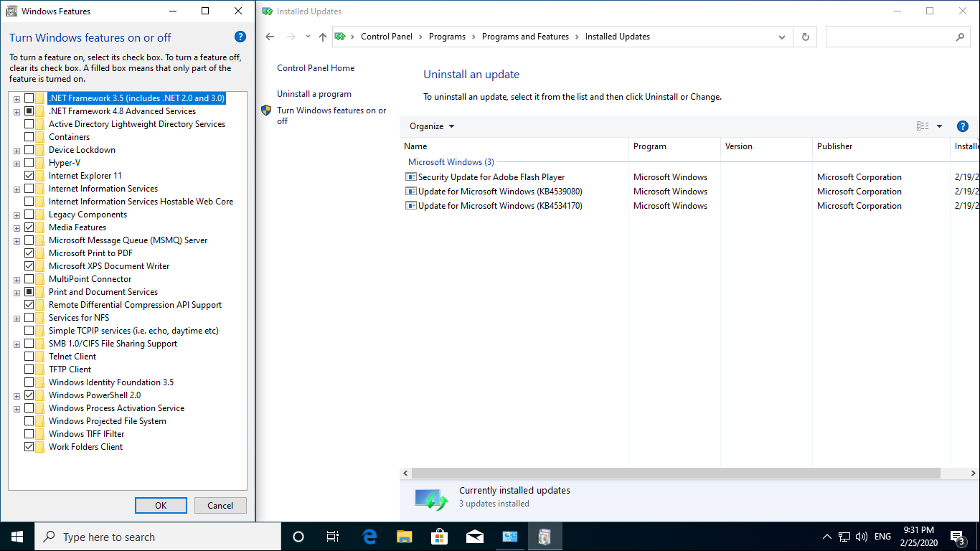Click the taskbar search box

tap(158, 537)
